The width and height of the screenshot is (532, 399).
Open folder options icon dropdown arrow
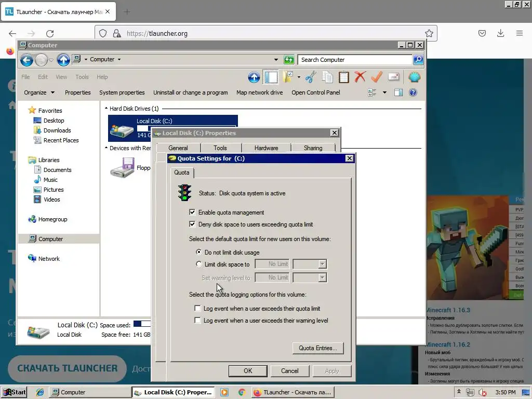pyautogui.click(x=299, y=77)
